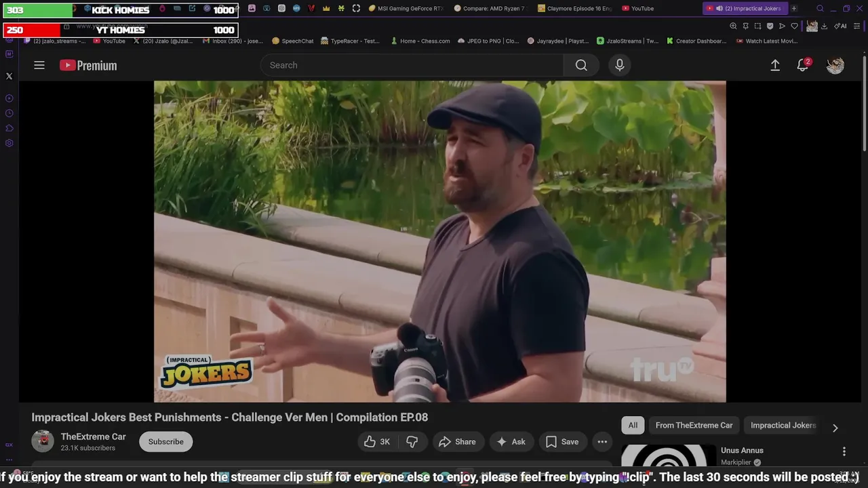Viewport: 868px width, 488px height.
Task: Click the send flow arrow icon
Action: pos(782,26)
